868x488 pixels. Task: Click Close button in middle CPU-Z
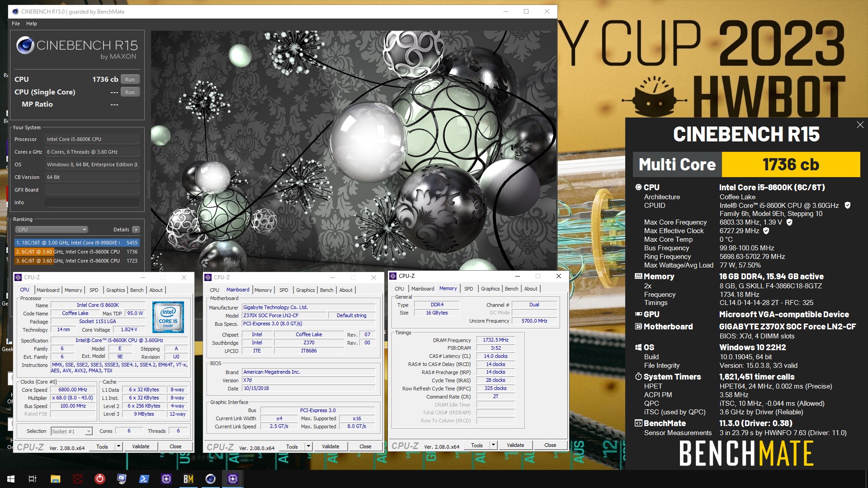pyautogui.click(x=365, y=447)
